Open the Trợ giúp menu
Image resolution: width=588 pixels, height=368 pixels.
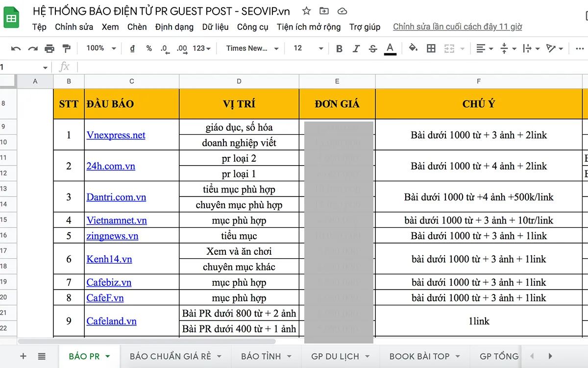click(365, 27)
